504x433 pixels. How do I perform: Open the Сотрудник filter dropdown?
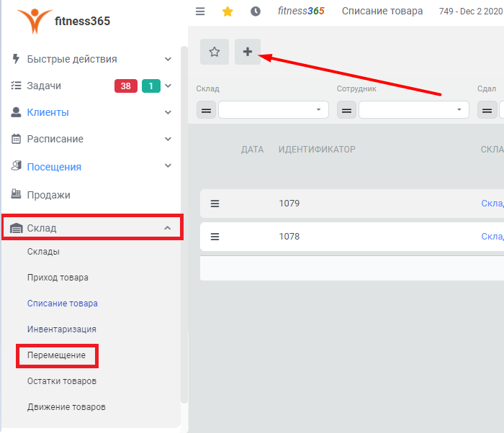[414, 110]
